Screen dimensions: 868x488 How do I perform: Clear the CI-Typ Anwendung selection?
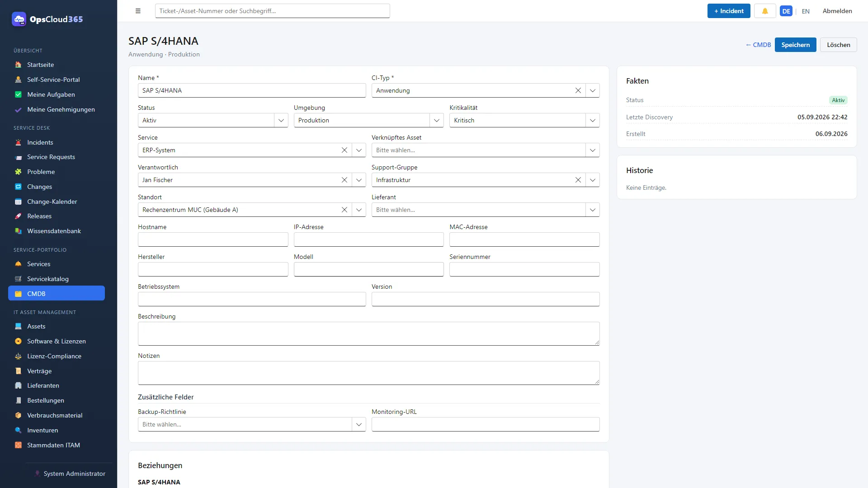578,90
